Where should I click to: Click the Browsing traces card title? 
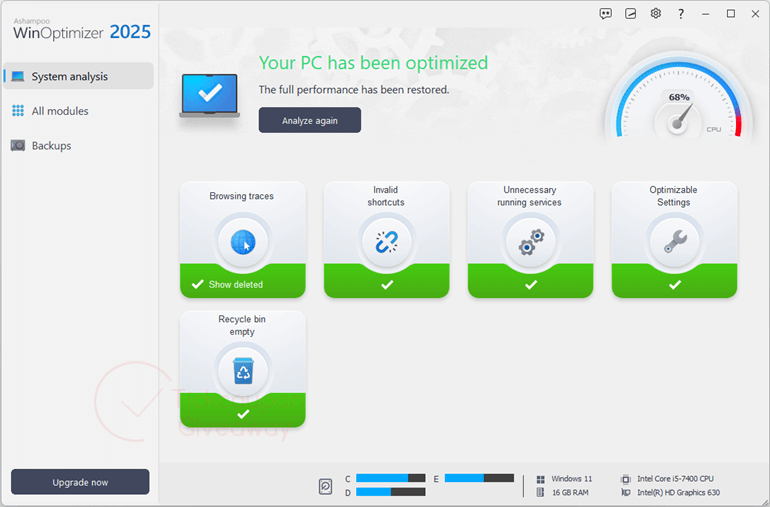pos(242,196)
